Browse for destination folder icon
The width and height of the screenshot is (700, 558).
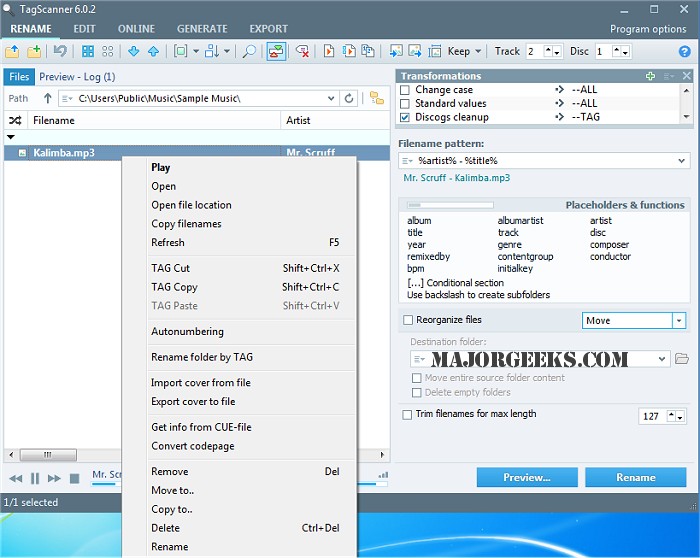[682, 359]
